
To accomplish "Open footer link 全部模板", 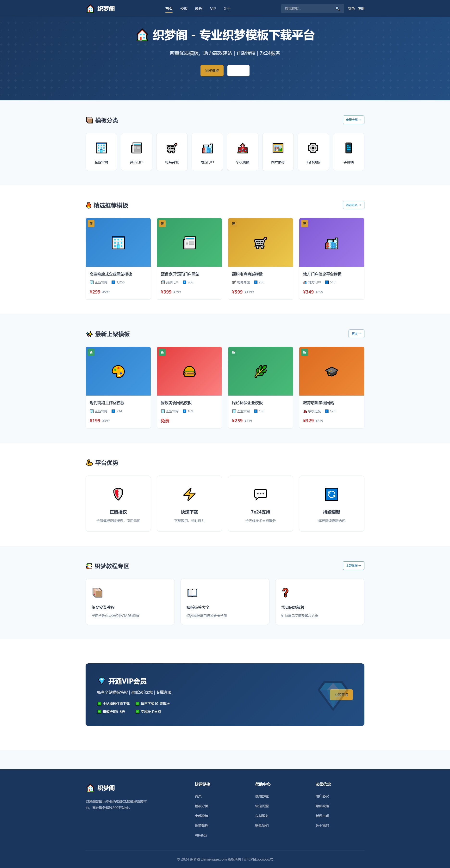I will click(x=201, y=816).
